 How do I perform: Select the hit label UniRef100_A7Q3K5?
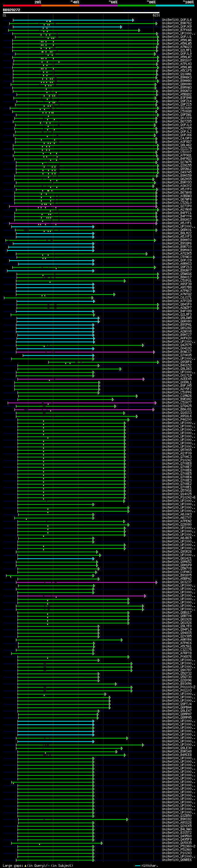(x=177, y=254)
